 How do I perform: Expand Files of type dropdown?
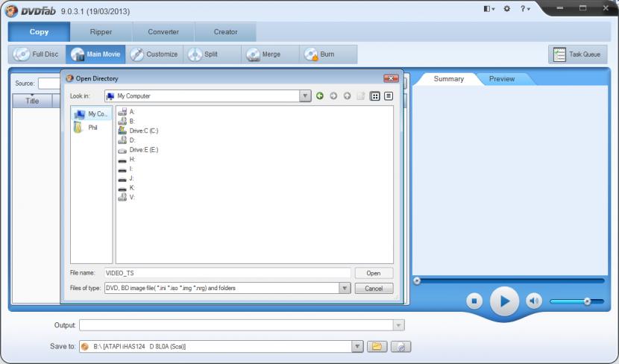[x=345, y=288]
